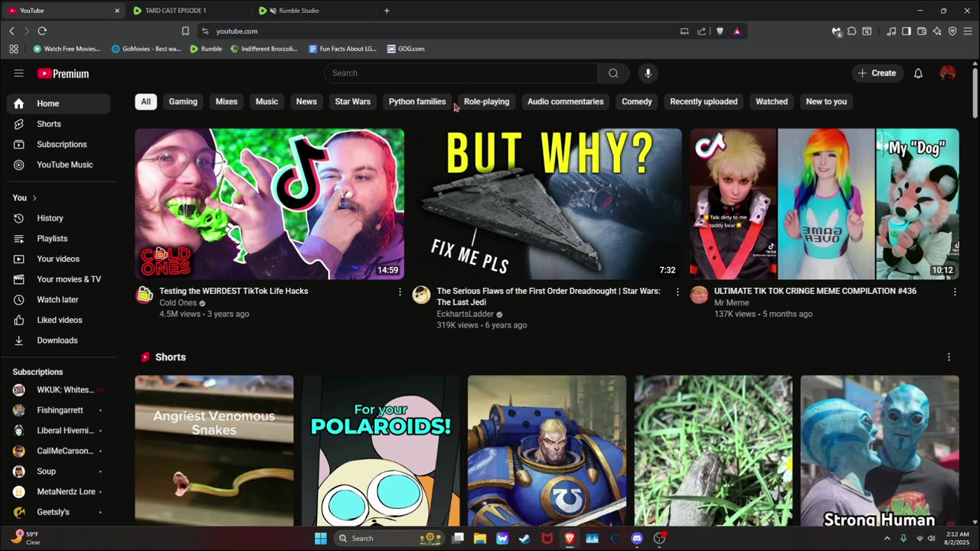Open Steam from the taskbar

point(524,538)
